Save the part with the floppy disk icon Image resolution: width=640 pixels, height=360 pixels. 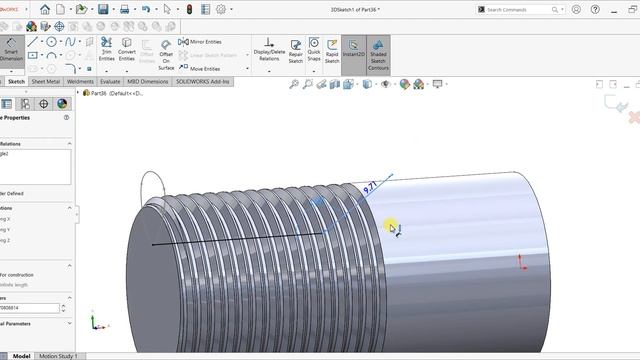(x=103, y=9)
